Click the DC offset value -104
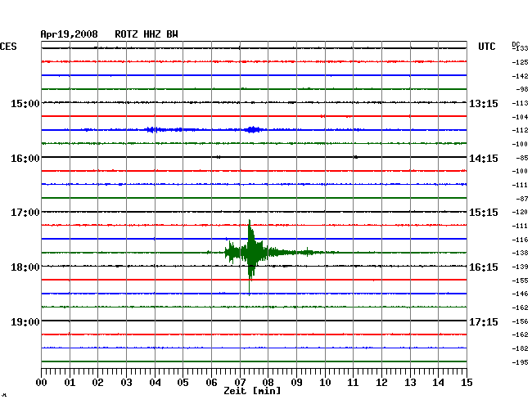 pyautogui.click(x=520, y=117)
